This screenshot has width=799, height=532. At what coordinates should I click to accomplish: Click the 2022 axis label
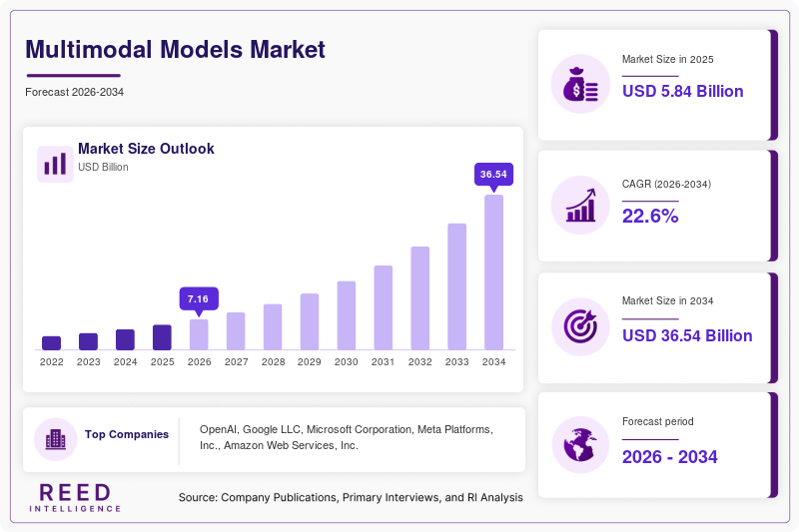click(x=52, y=362)
